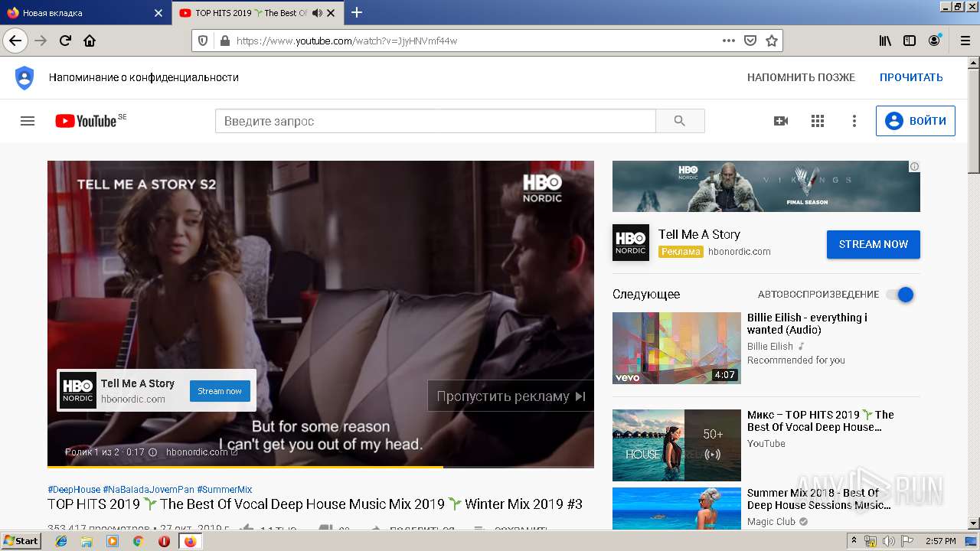The image size is (980, 551).
Task: Open the system tray volume icon
Action: click(888, 541)
